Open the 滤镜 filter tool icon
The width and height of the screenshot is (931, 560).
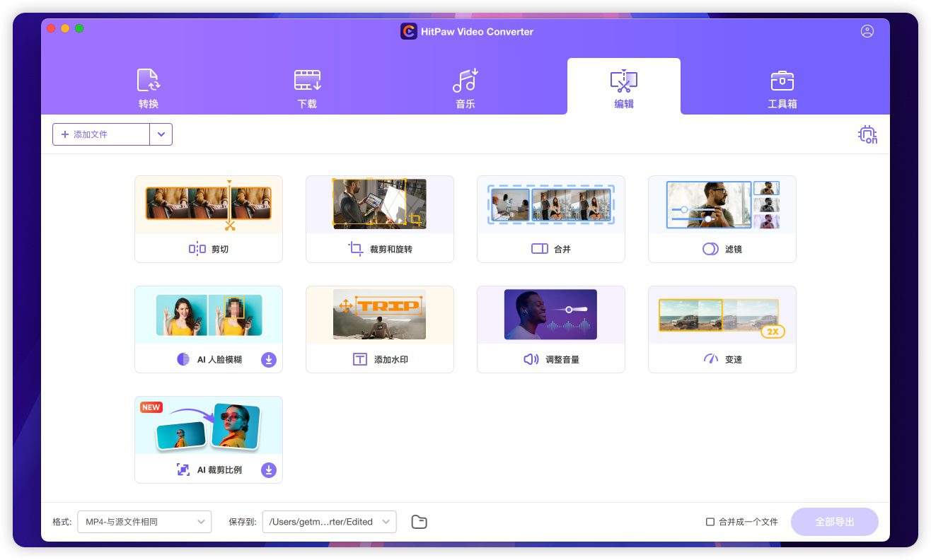710,249
